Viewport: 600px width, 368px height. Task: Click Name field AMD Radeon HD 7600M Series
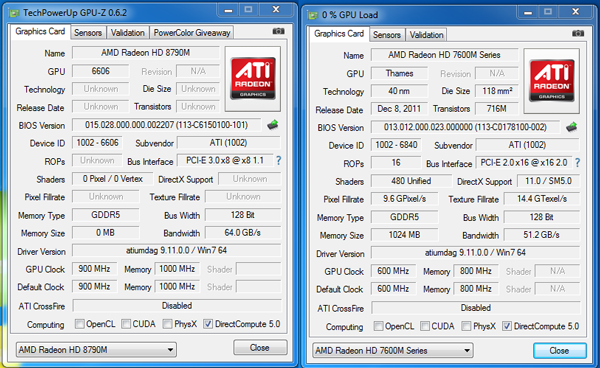(444, 55)
